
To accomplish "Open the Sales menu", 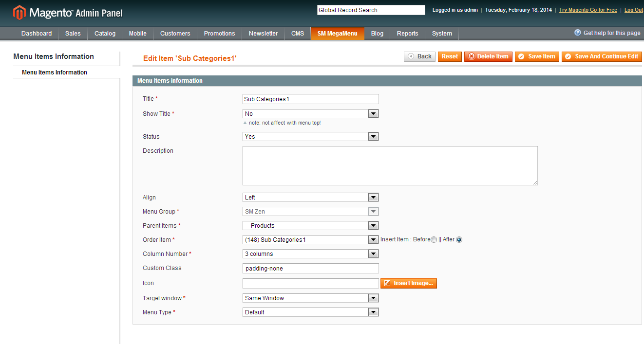I will tap(73, 34).
